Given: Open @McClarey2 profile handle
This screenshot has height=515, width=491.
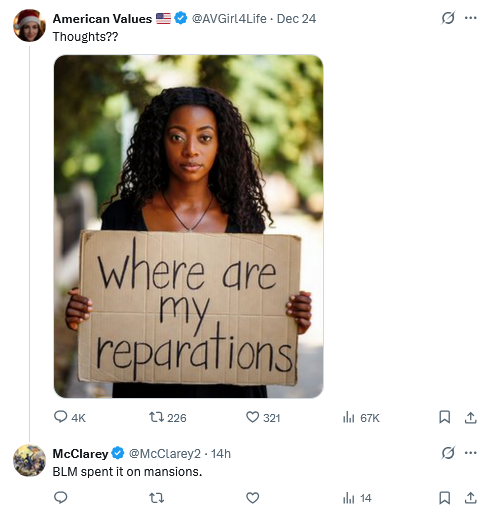Looking at the screenshot, I should [165, 454].
